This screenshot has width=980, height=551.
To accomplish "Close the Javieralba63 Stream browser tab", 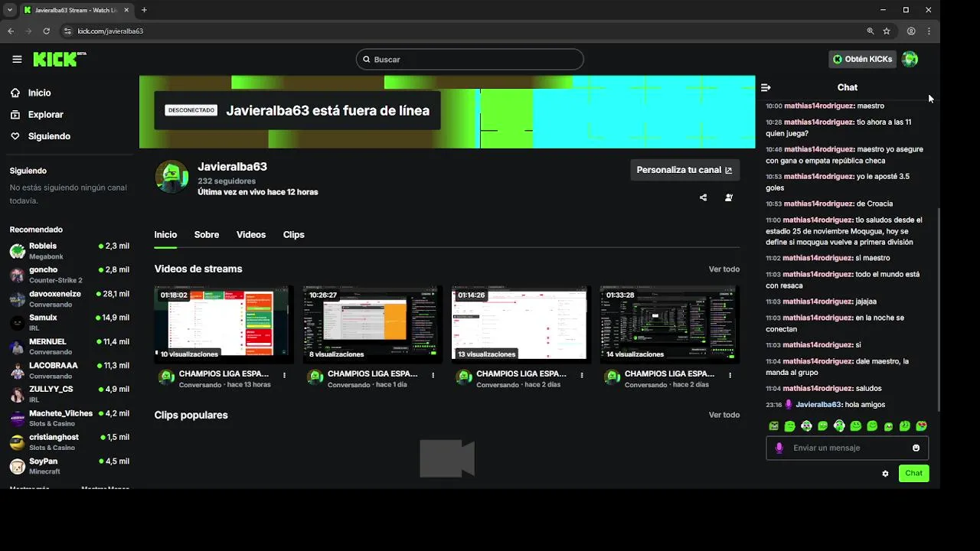I will tap(126, 10).
